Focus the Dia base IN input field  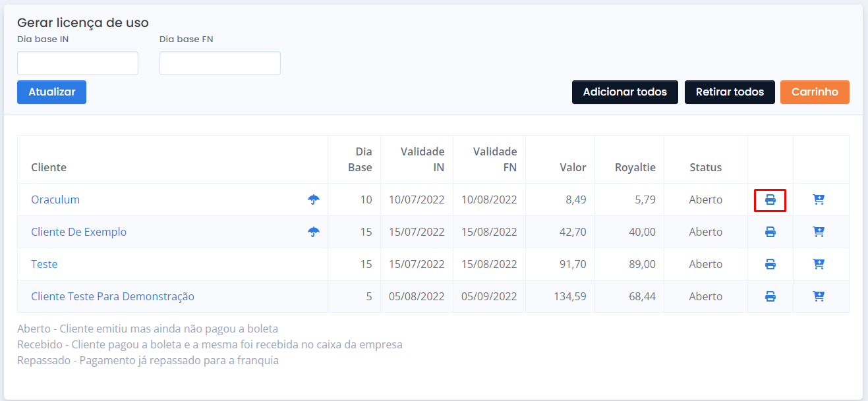78,63
